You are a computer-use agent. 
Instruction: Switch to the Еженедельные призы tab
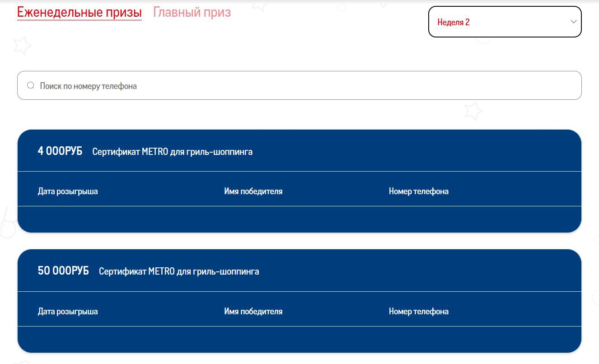pyautogui.click(x=79, y=12)
